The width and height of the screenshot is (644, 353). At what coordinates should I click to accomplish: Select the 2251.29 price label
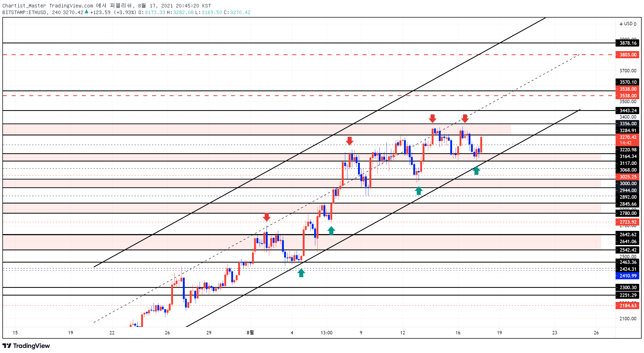628,295
